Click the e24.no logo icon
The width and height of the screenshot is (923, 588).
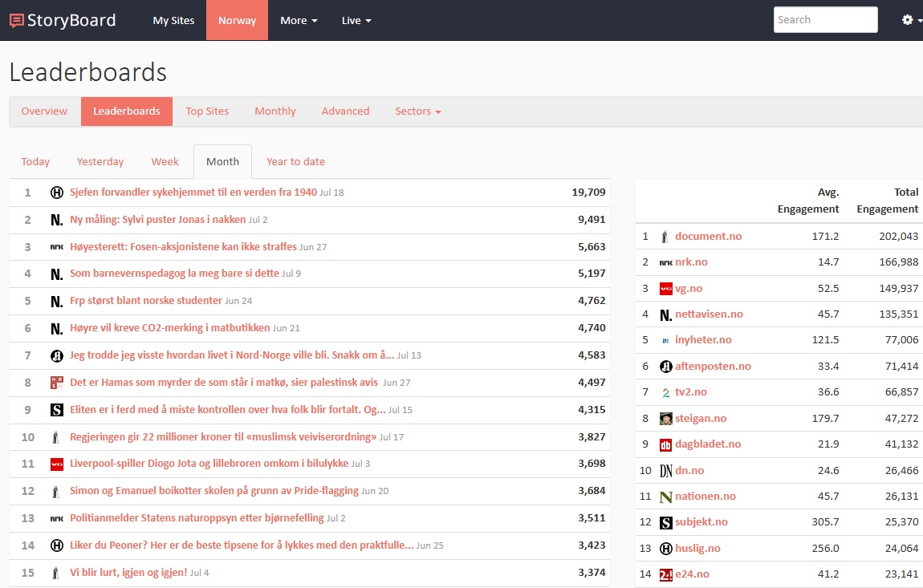tap(665, 574)
